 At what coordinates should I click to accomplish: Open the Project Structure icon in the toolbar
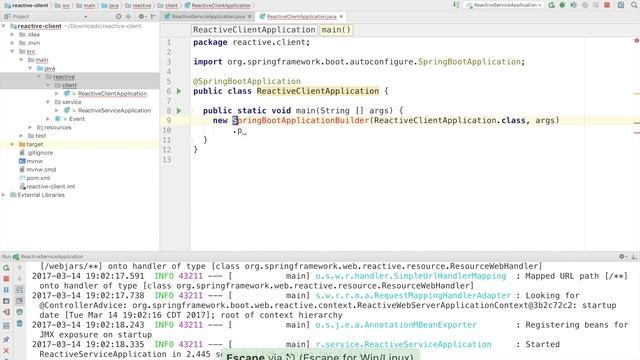tap(621, 5)
